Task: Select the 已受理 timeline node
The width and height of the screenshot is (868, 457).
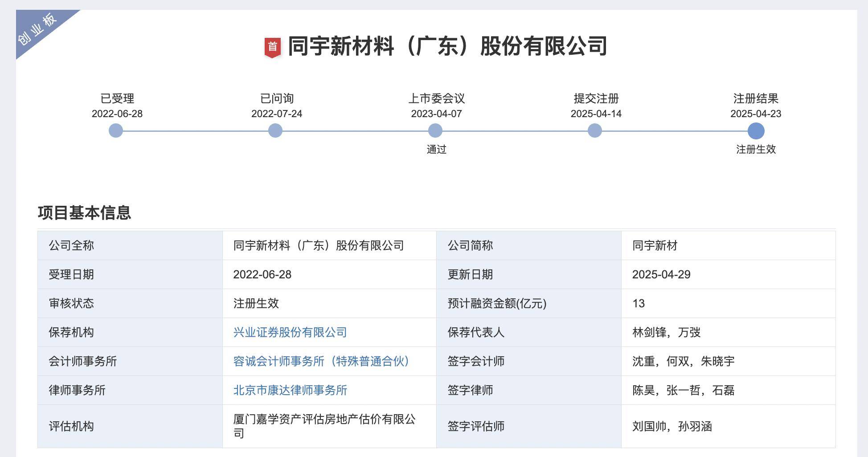Action: pyautogui.click(x=116, y=131)
